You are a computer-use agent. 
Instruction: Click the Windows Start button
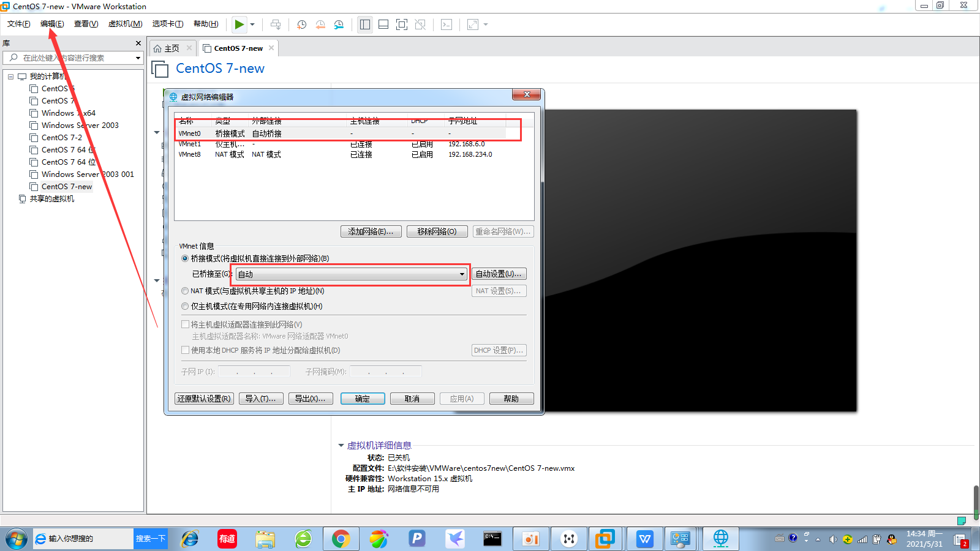coord(16,539)
